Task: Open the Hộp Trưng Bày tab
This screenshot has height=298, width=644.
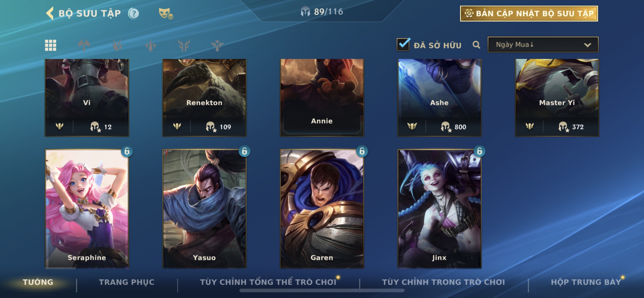Action: (x=586, y=282)
